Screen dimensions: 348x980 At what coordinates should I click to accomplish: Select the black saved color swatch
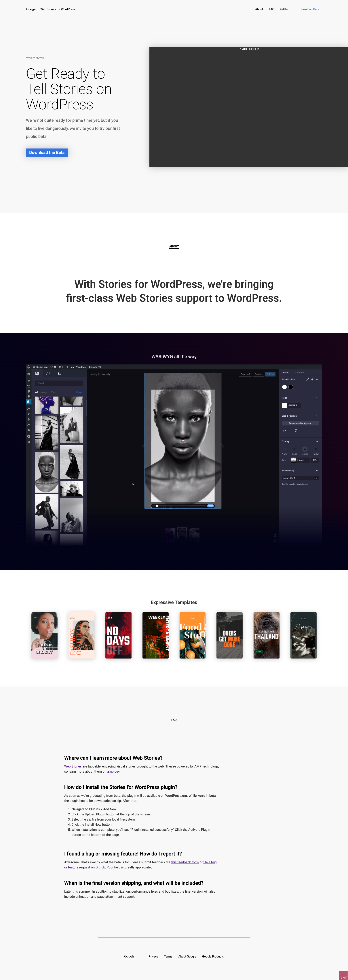click(x=291, y=387)
